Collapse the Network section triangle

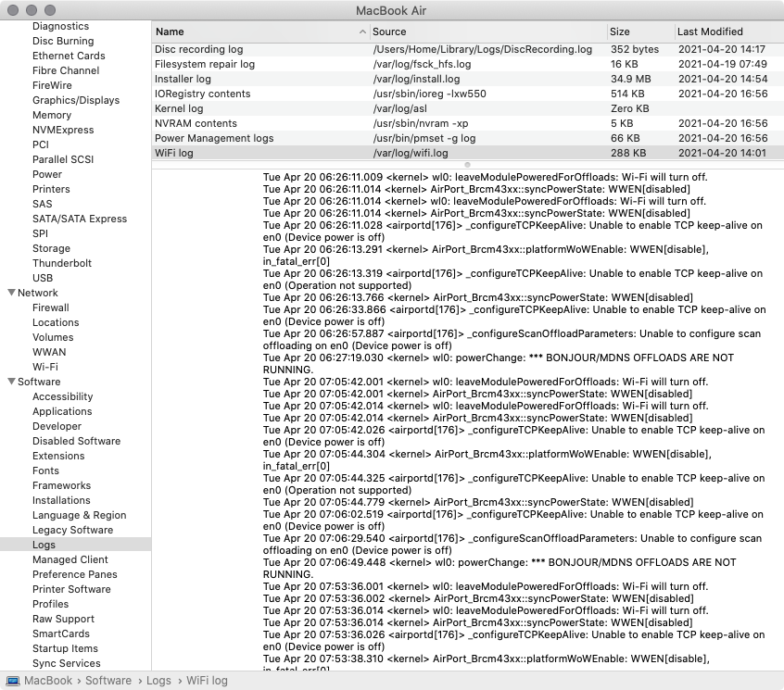pos(11,293)
